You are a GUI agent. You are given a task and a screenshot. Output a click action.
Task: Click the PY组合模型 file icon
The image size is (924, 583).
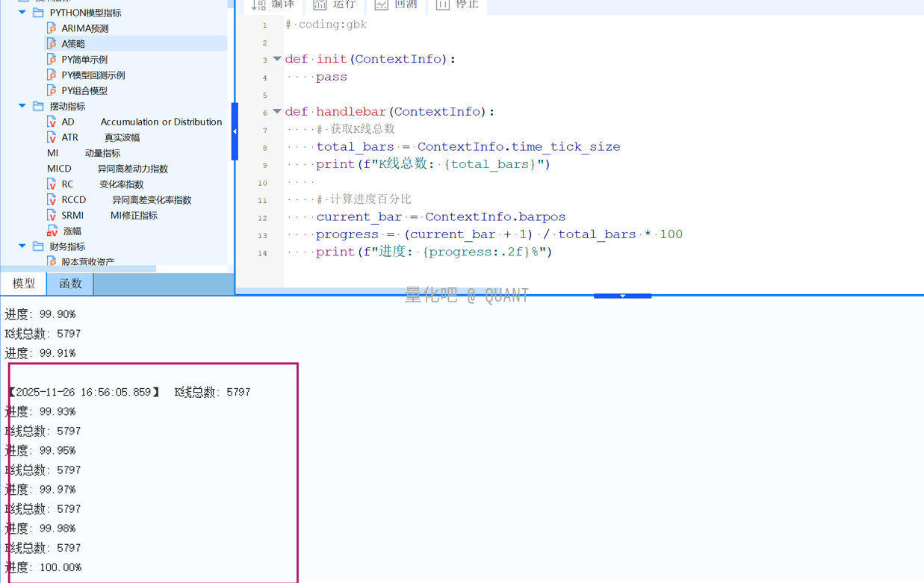pyautogui.click(x=52, y=90)
